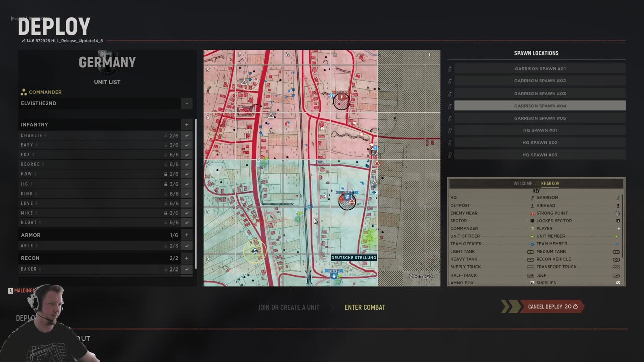Click Enter Combat

click(x=365, y=307)
